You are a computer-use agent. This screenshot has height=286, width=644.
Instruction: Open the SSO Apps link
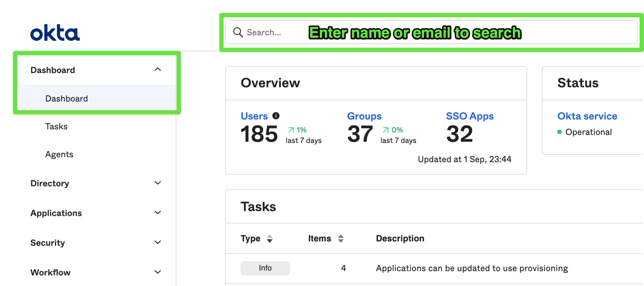point(470,116)
